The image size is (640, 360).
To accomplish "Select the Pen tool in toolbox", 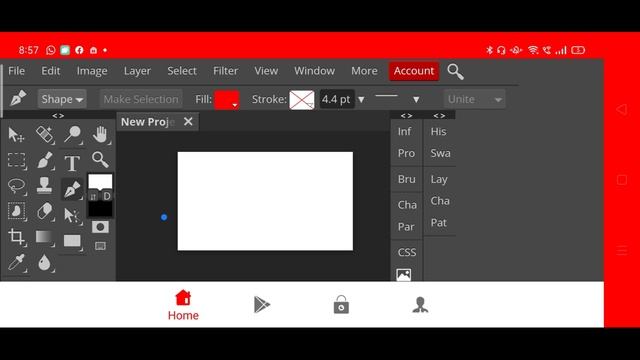I will point(72,189).
